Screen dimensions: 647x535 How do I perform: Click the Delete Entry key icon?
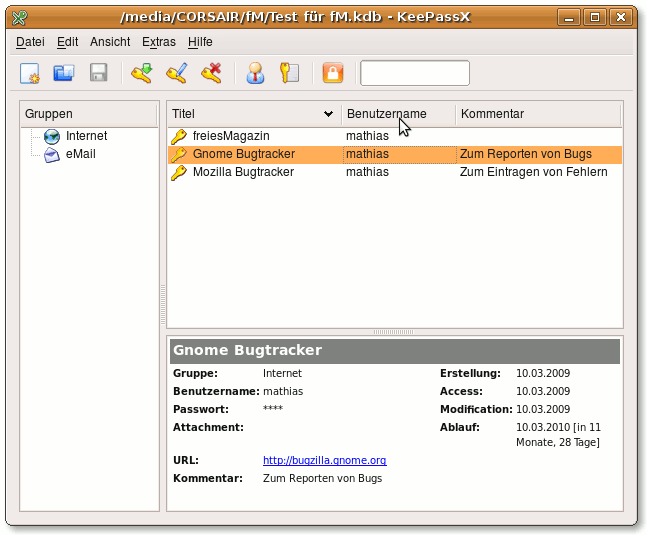click(212, 73)
